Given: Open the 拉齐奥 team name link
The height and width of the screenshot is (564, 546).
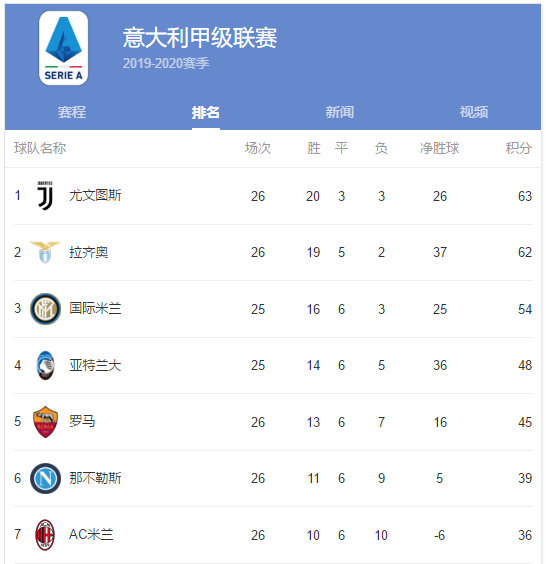Looking at the screenshot, I should coord(88,252).
